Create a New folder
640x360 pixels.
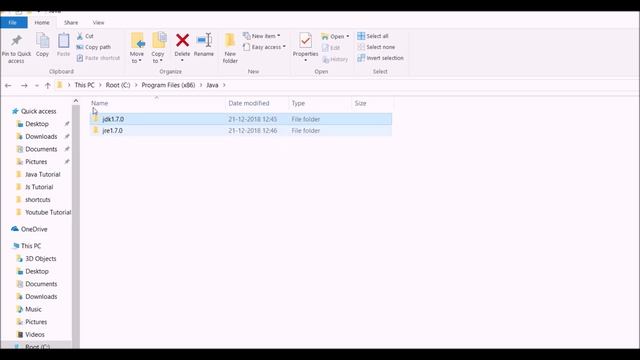pyautogui.click(x=230, y=48)
